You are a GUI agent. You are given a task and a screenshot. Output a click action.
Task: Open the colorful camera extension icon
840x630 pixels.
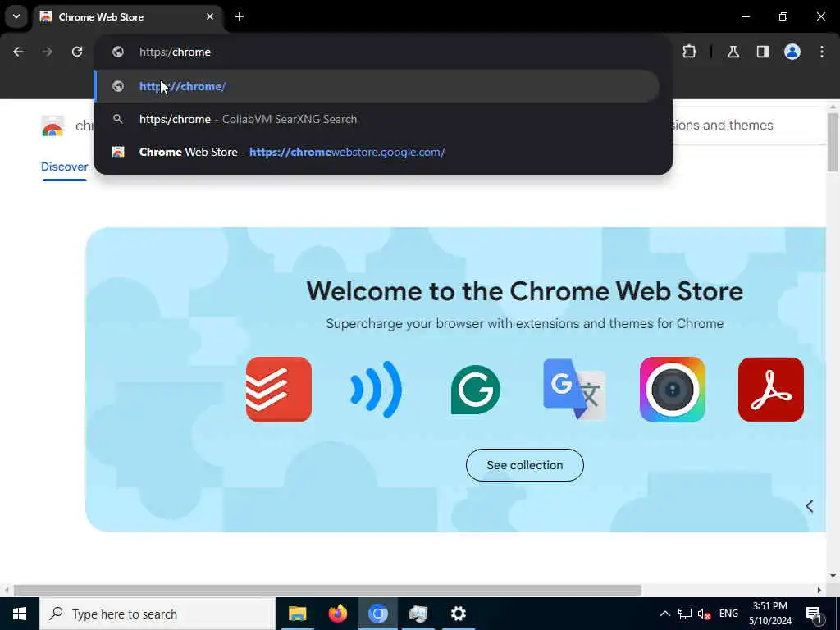pos(673,390)
